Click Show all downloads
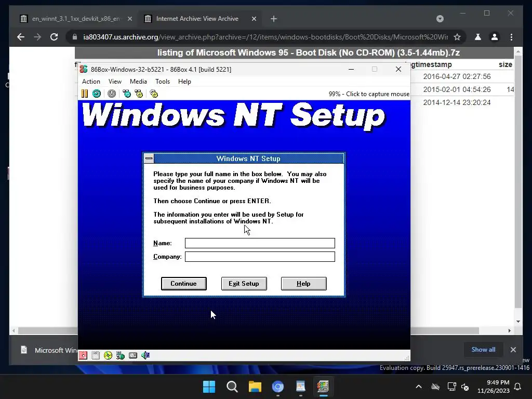 483,350
